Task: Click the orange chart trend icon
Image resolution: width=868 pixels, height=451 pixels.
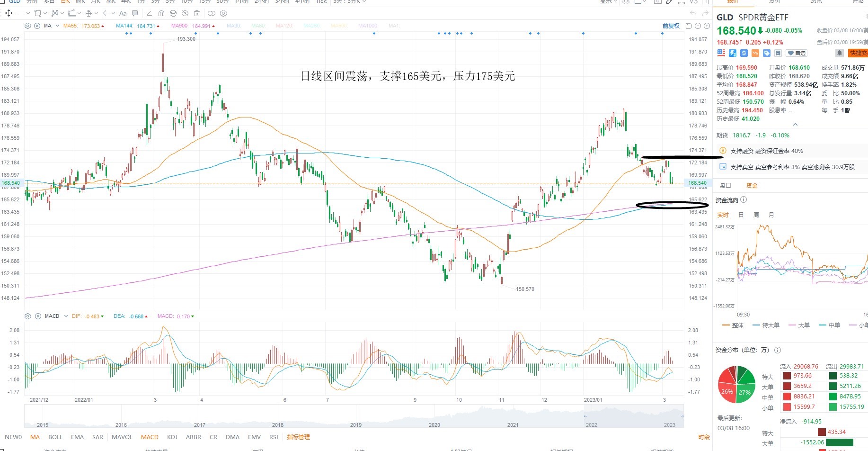Action: [755, 53]
